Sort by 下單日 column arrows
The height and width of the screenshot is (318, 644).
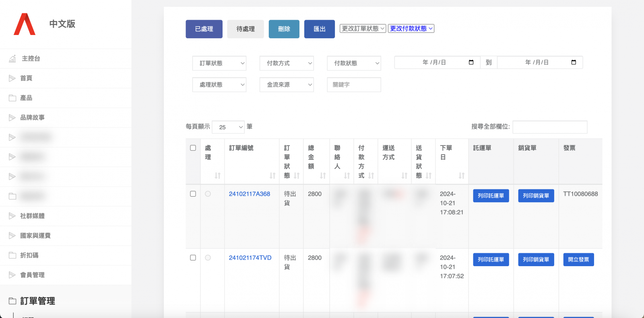pos(462,176)
